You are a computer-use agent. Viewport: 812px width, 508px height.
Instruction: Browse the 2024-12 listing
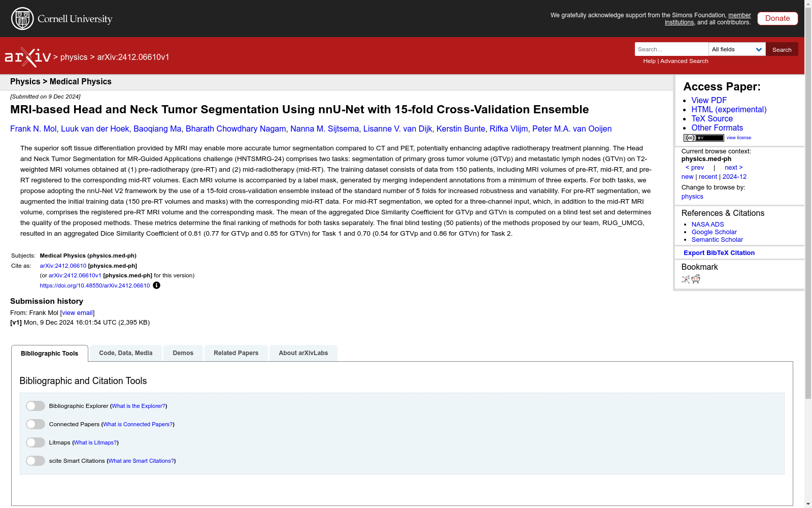(x=734, y=177)
